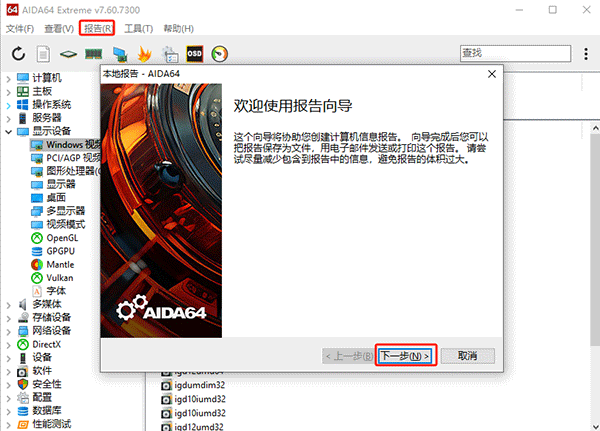Select the 桌面 tree item
The image size is (600, 431).
[x=56, y=198]
